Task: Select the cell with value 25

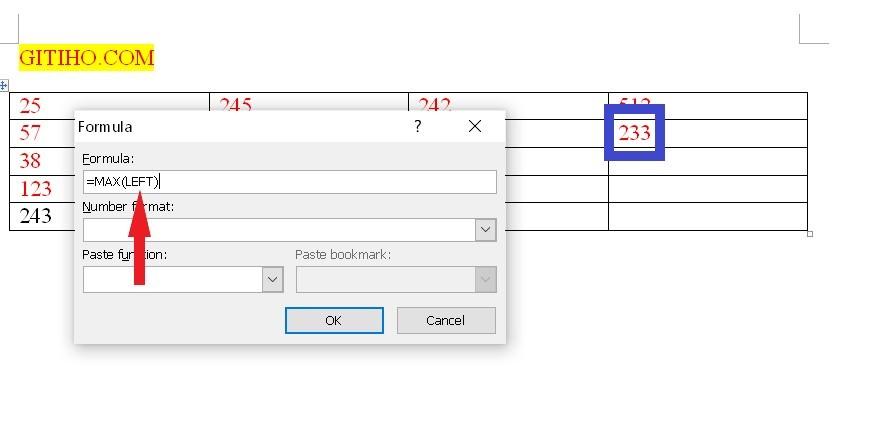Action: 30,106
